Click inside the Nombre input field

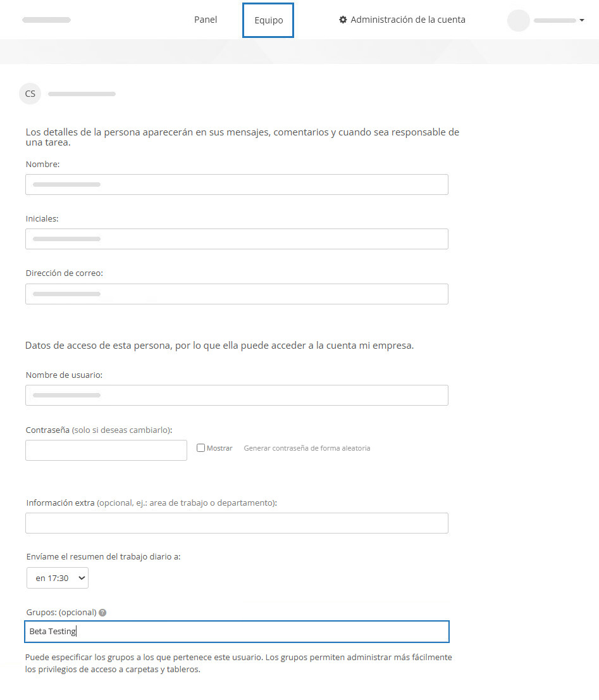click(x=237, y=184)
